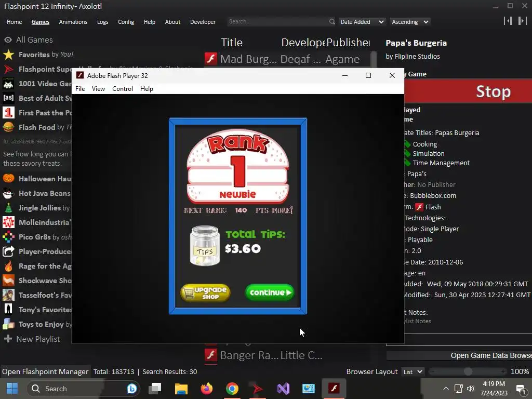Click the Time Management tag
This screenshot has width=532, height=399.
[x=441, y=163]
